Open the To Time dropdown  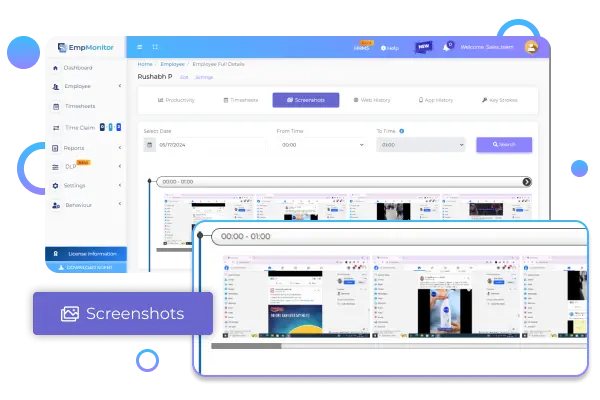click(x=420, y=145)
